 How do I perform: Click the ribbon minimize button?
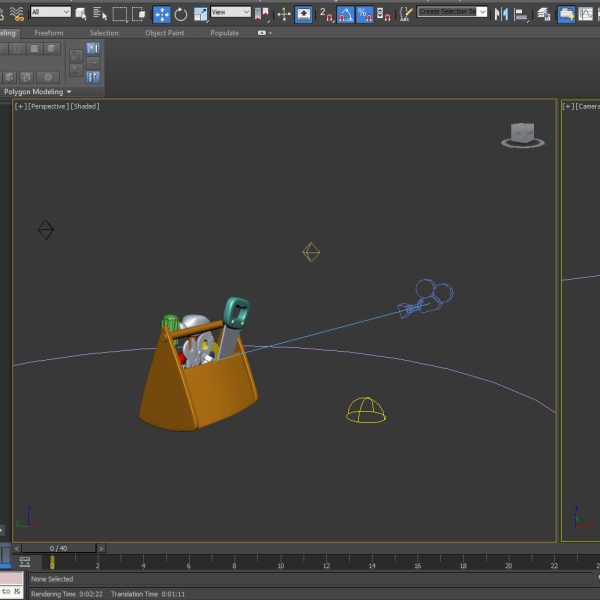(x=262, y=33)
